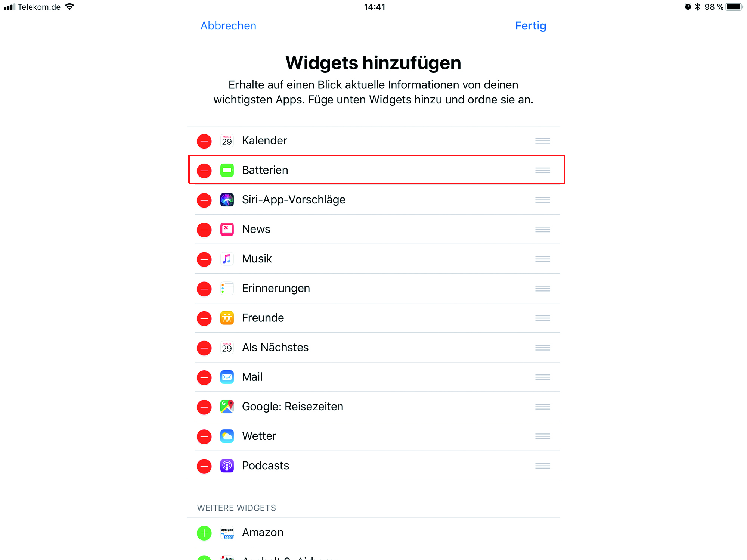
Task: Tap the Freunde orange icon
Action: click(x=227, y=318)
